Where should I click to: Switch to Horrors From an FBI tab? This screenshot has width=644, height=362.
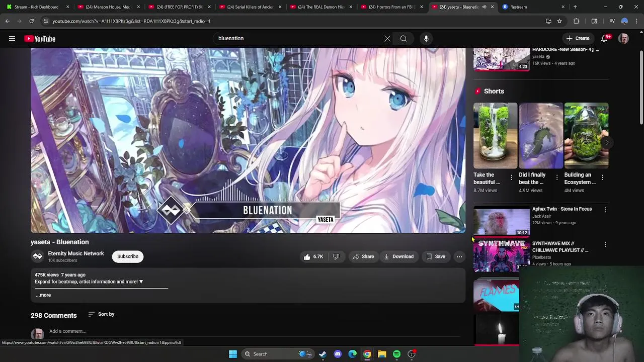[x=391, y=7]
